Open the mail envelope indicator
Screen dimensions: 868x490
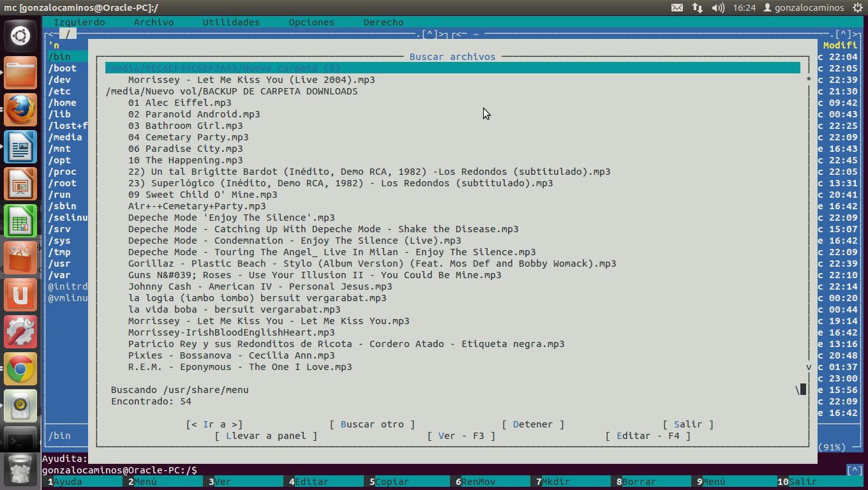677,8
